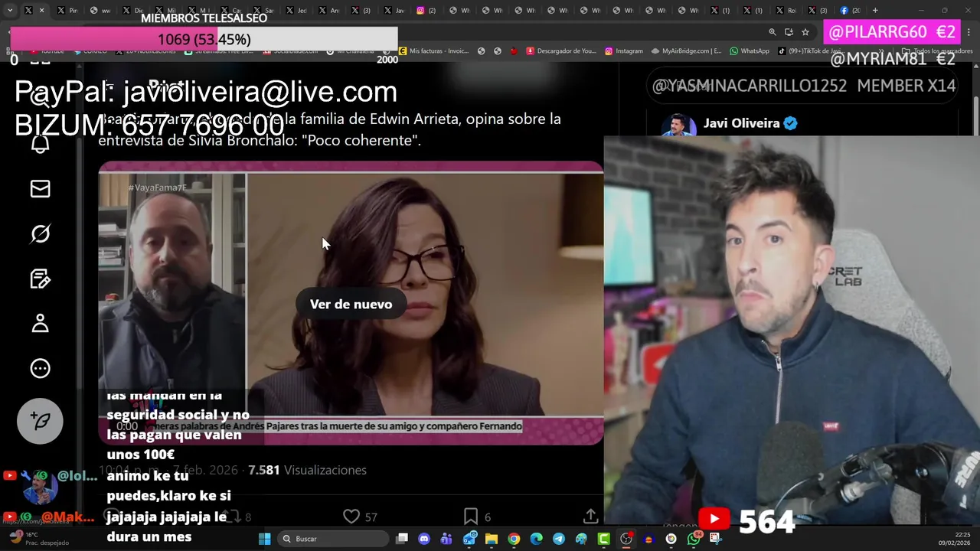Open 'Mis facturas - Invoic...' bookmark
This screenshot has height=551, width=980.
pyautogui.click(x=433, y=51)
